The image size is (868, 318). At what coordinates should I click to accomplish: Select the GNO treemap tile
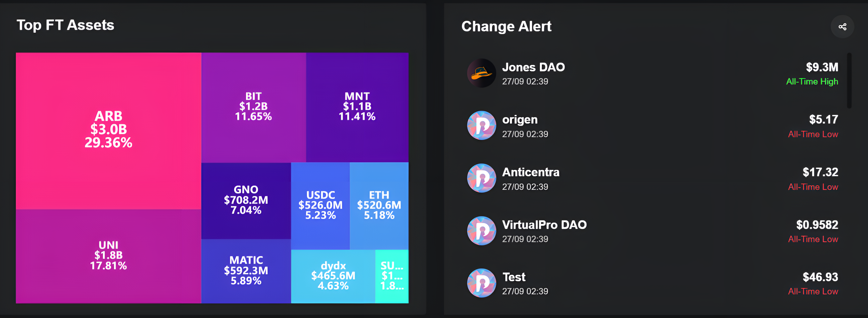pos(246,200)
